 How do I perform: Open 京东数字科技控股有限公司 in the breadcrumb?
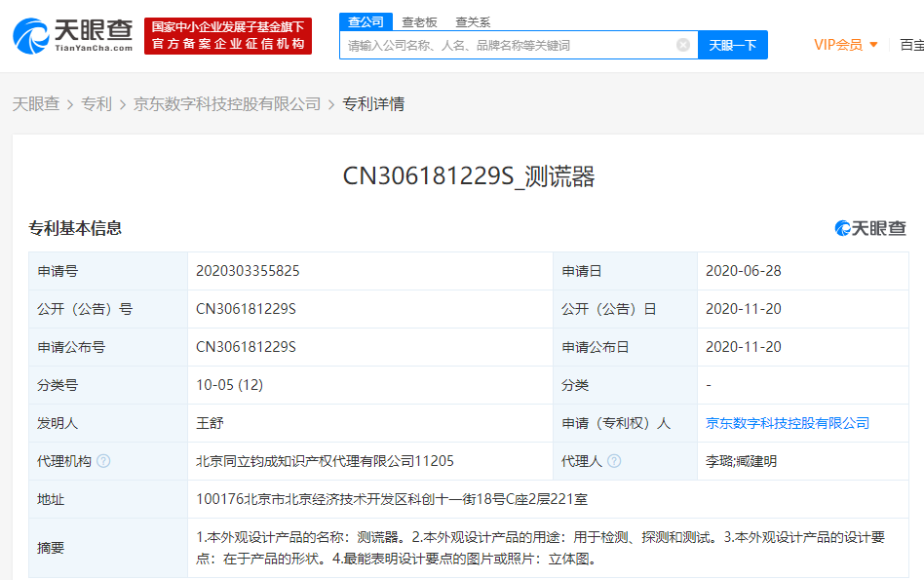pyautogui.click(x=227, y=103)
